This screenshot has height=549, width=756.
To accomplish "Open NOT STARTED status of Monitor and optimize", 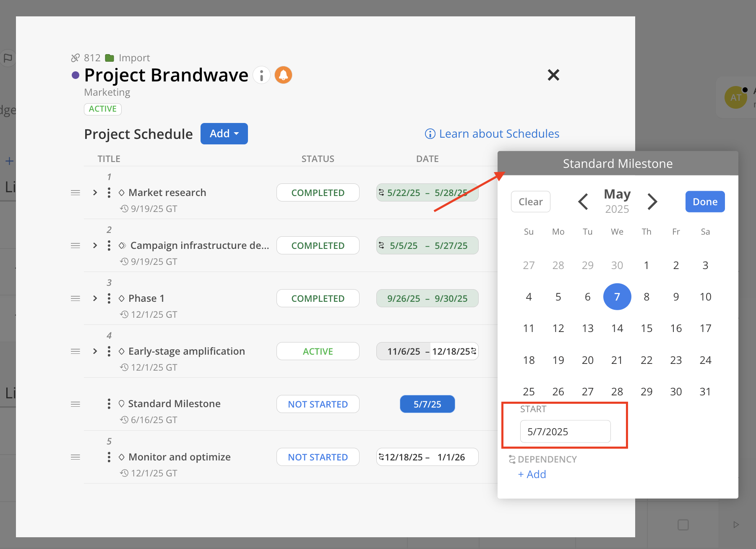I will pos(318,457).
